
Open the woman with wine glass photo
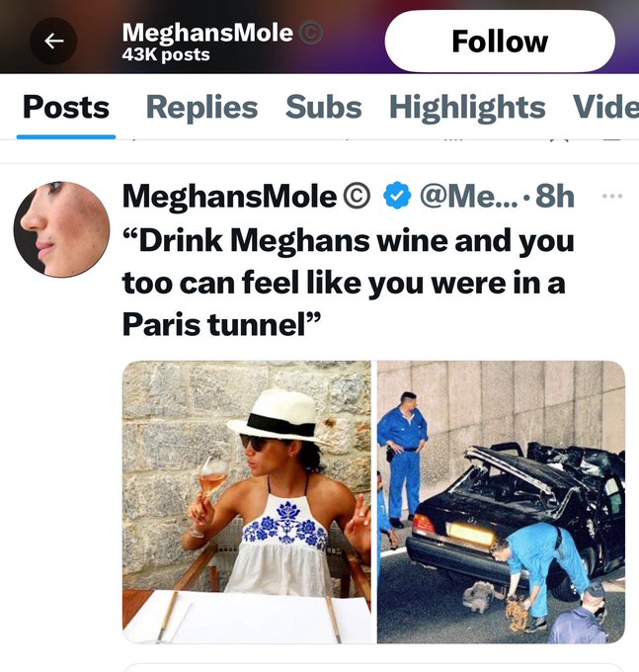tap(247, 502)
